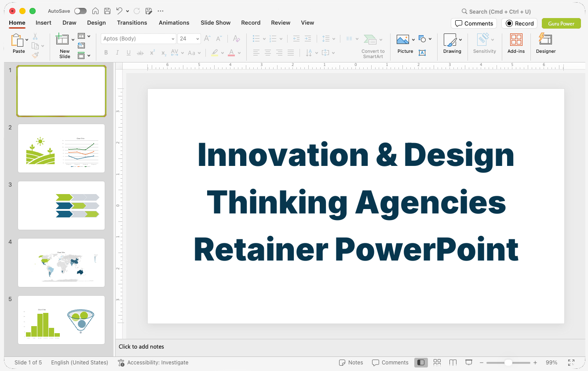The width and height of the screenshot is (588, 371).
Task: Click the Decrease Indent icon
Action: click(296, 39)
